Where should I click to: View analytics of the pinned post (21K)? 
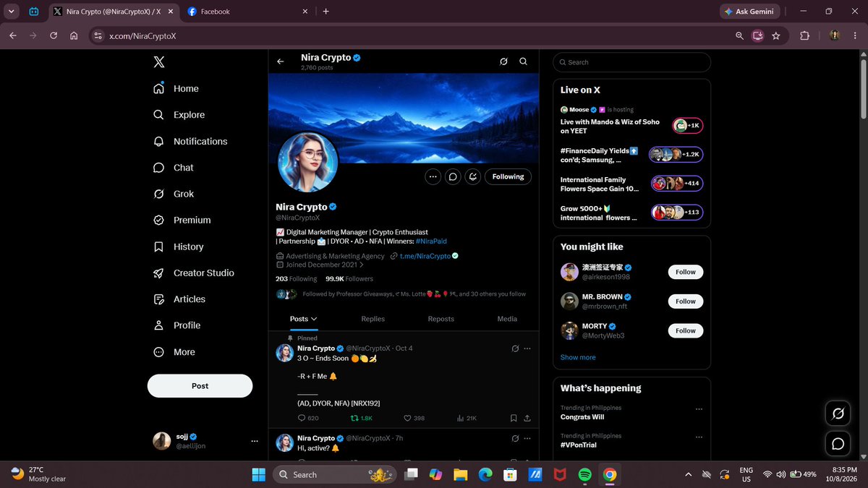467,418
